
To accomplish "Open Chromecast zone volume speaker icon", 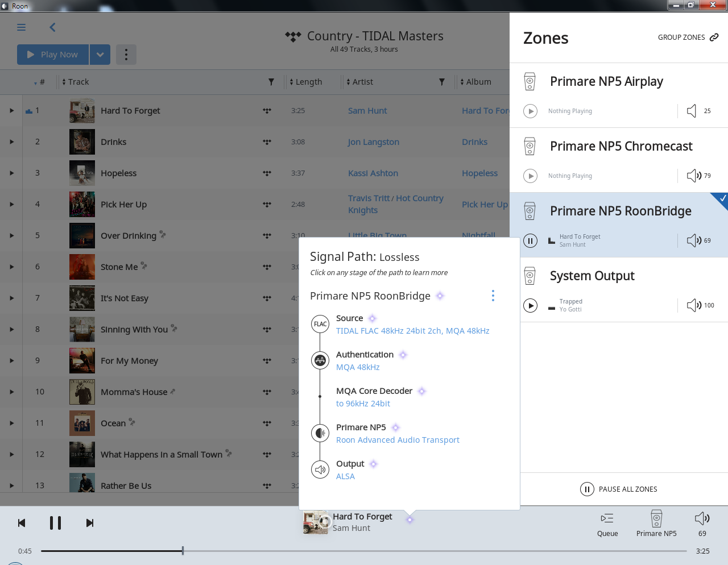I will tap(694, 176).
